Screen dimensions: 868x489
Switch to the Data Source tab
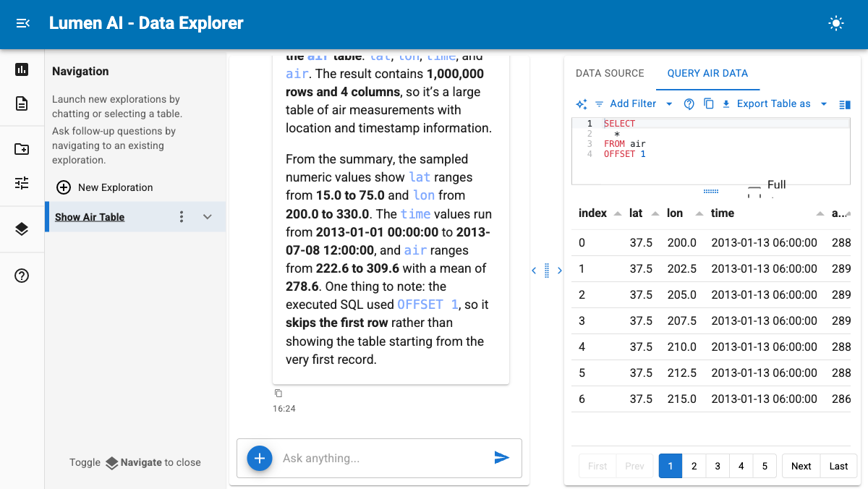pos(610,73)
